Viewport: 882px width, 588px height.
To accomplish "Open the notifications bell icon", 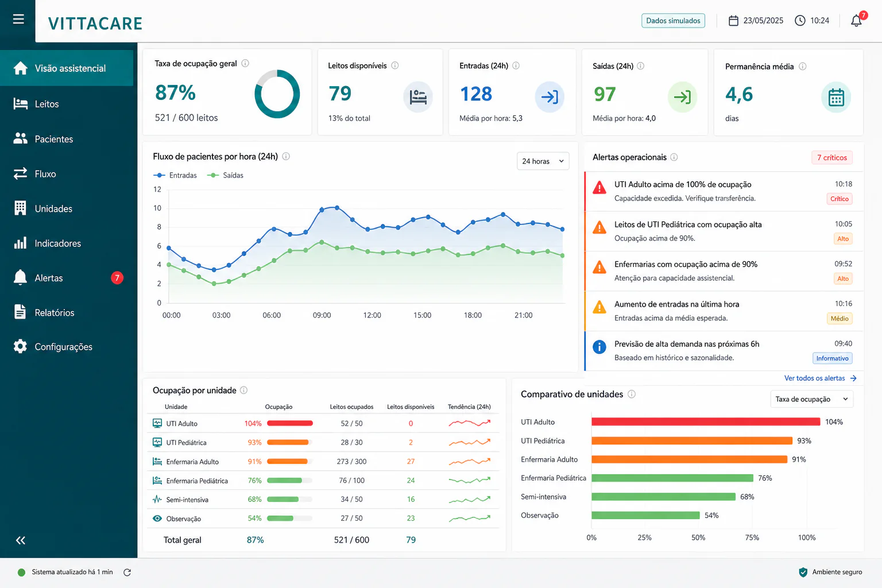I will tap(856, 21).
